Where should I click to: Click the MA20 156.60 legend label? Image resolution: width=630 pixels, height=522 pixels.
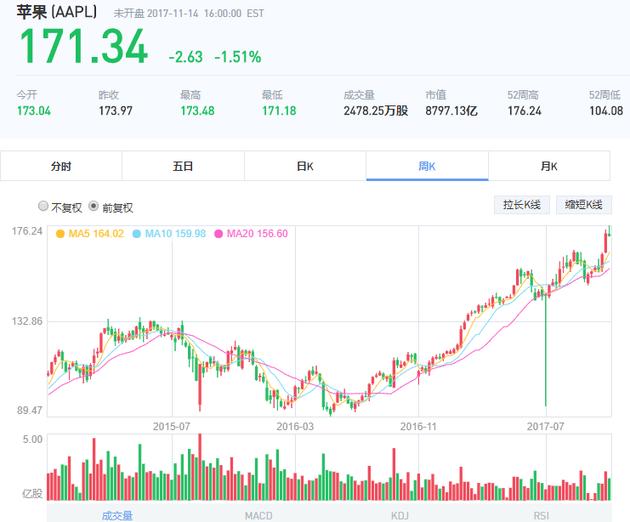[257, 233]
